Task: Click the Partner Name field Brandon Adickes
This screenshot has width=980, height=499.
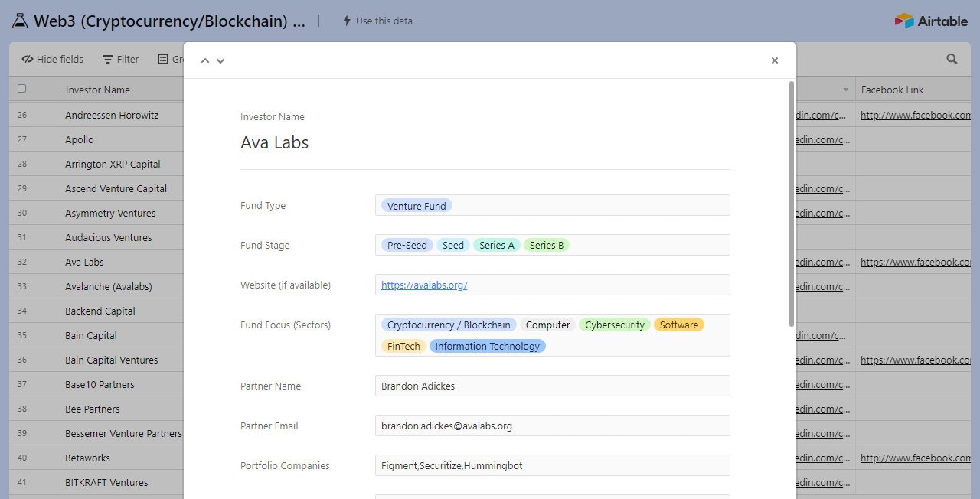Action: coord(552,386)
